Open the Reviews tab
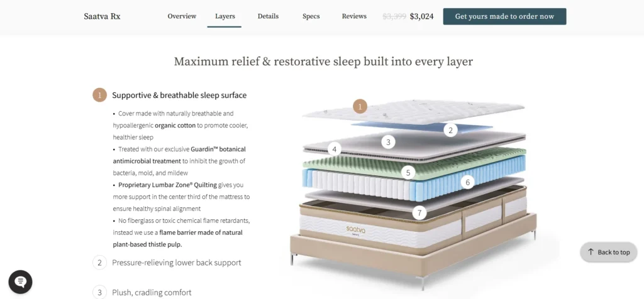 pyautogui.click(x=354, y=16)
